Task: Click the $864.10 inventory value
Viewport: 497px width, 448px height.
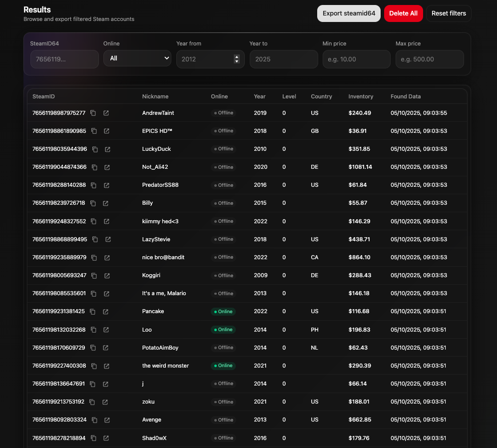Action: pyautogui.click(x=359, y=257)
